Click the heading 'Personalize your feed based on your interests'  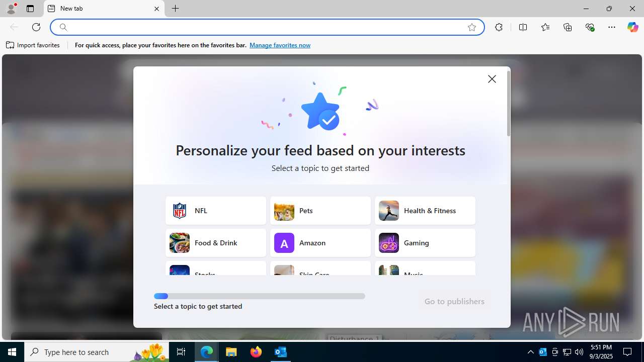point(320,150)
